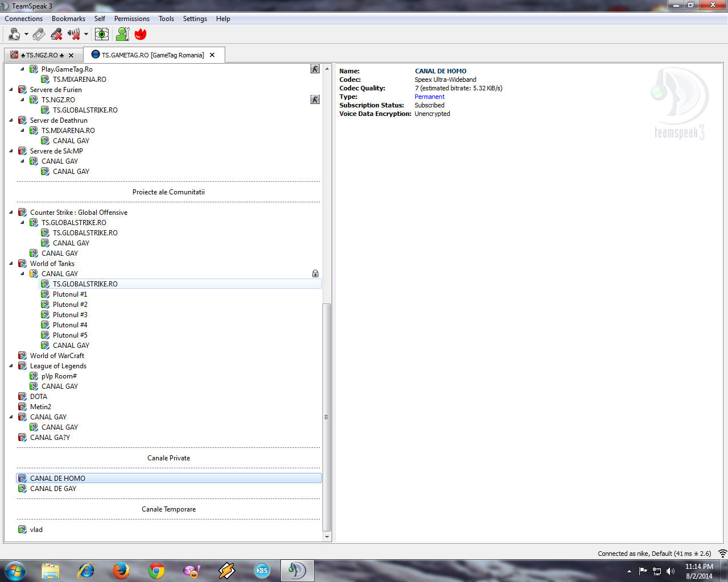Click the icon right of Play.GameTag.Ro channel
Screen dimensions: 728x582
click(315, 69)
